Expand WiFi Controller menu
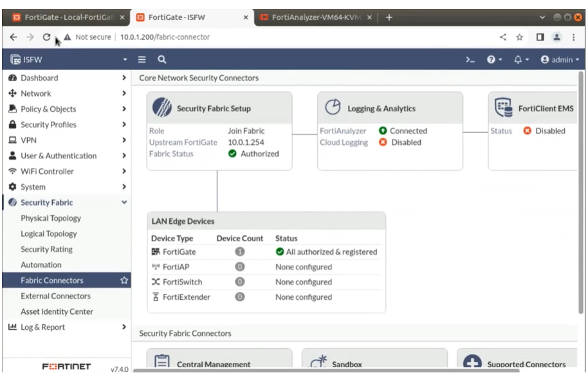The width and height of the screenshot is (588, 384). tap(67, 171)
